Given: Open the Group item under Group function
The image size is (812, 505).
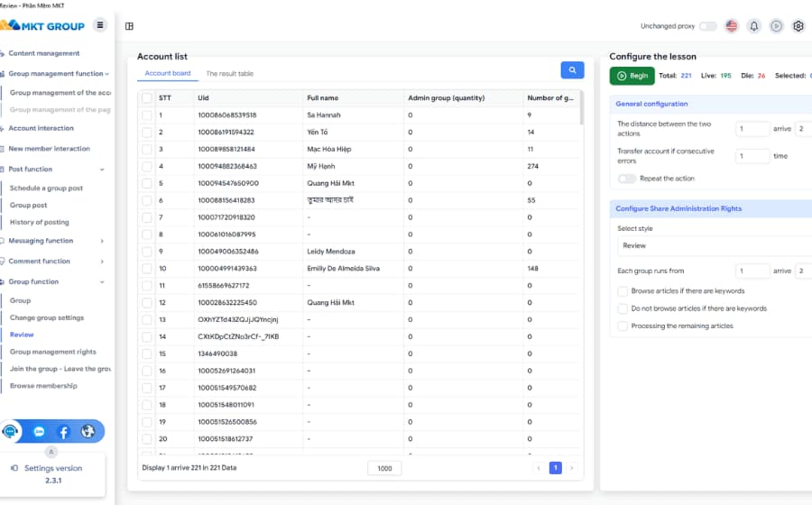Looking at the screenshot, I should point(20,300).
